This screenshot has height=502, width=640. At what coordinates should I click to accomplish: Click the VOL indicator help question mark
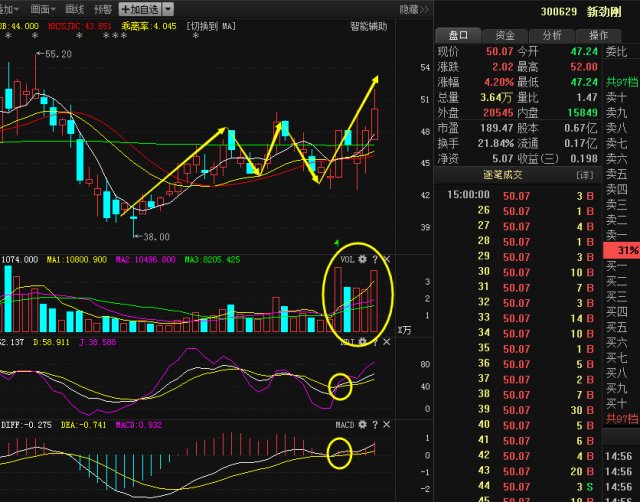tap(375, 259)
